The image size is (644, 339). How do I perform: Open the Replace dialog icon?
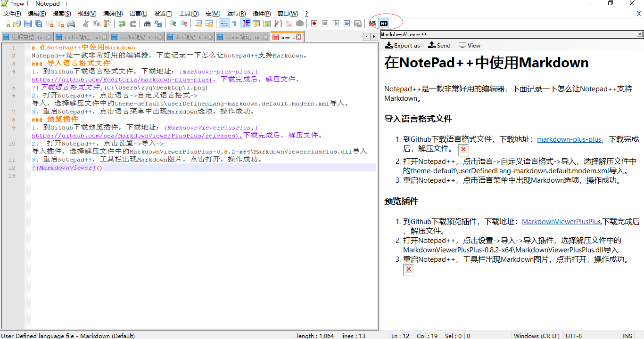158,23
